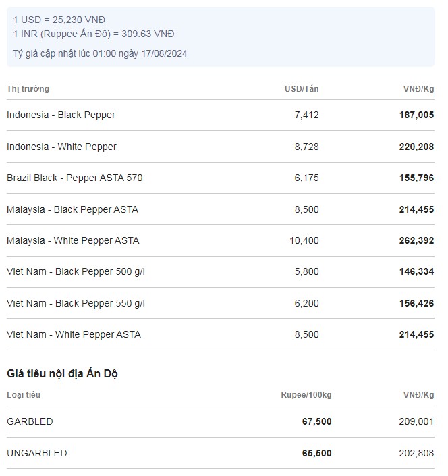Click Viet Nam - Black Pepper 500 g/l

pyautogui.click(x=76, y=271)
